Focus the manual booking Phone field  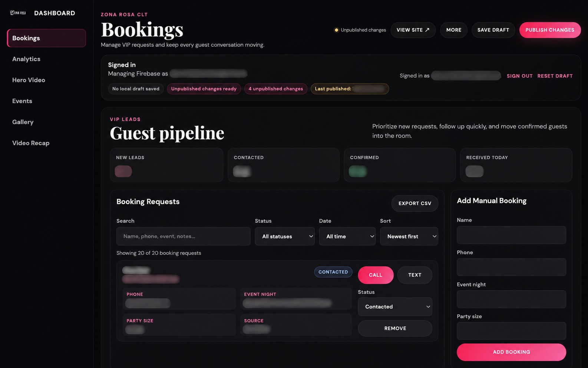point(511,267)
